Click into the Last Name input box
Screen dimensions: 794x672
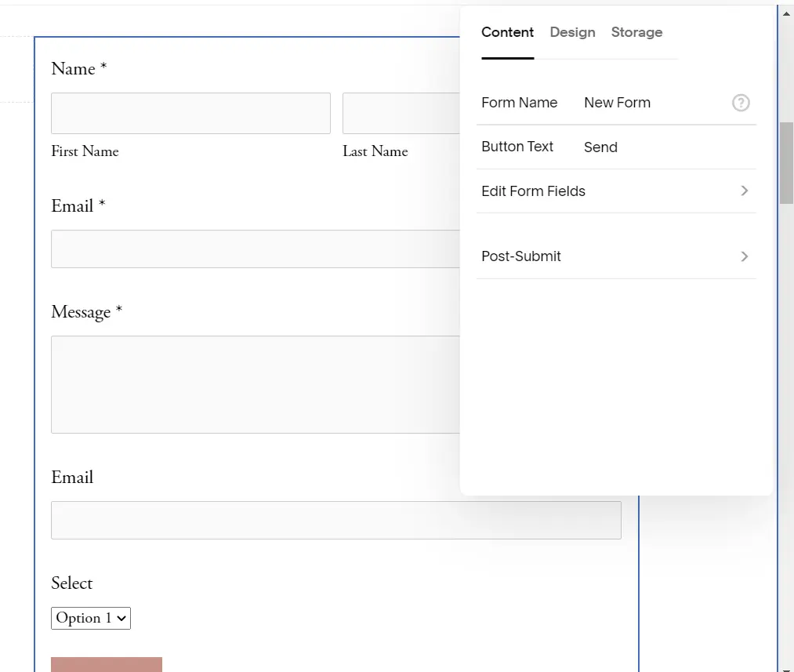(401, 113)
